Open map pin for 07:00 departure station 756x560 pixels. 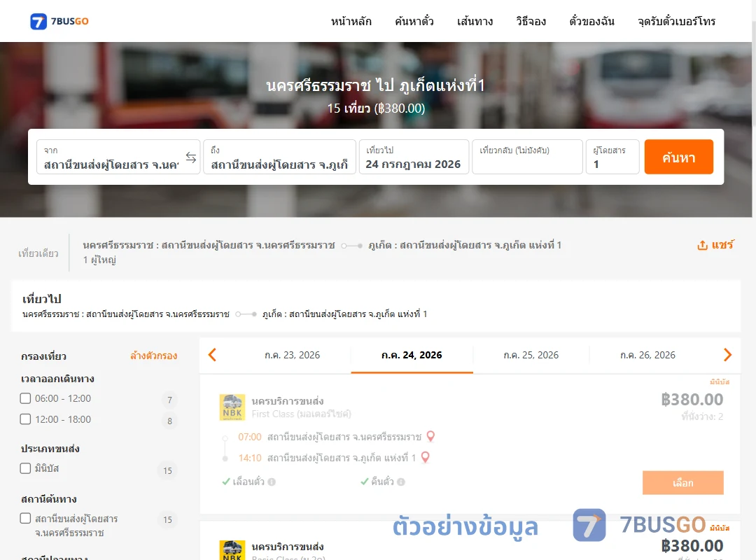[430, 436]
